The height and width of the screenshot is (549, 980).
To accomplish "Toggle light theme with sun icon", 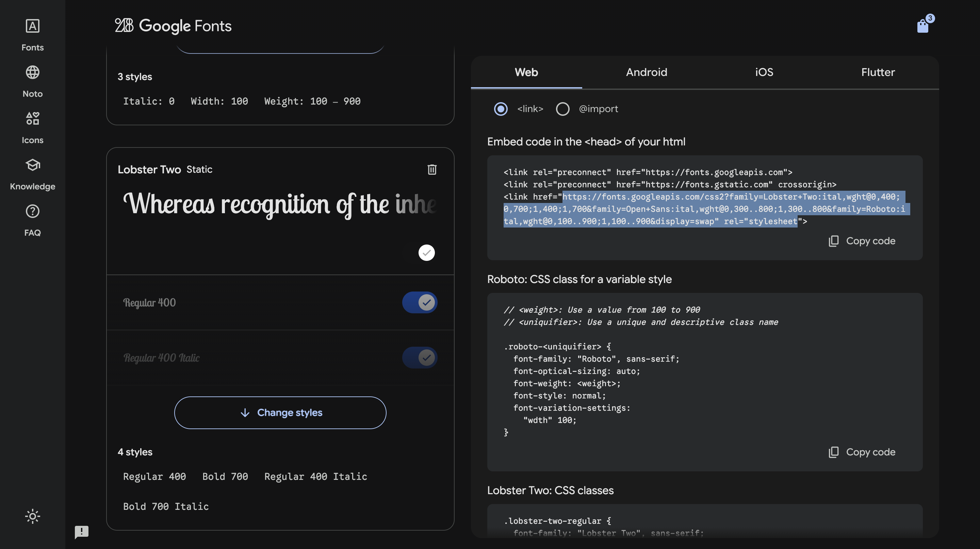I will tap(32, 516).
